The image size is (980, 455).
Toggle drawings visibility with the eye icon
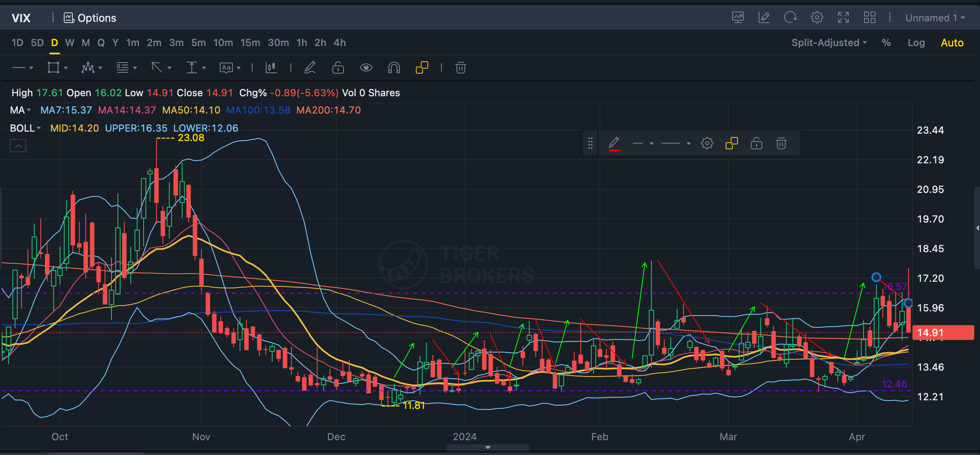coord(366,67)
